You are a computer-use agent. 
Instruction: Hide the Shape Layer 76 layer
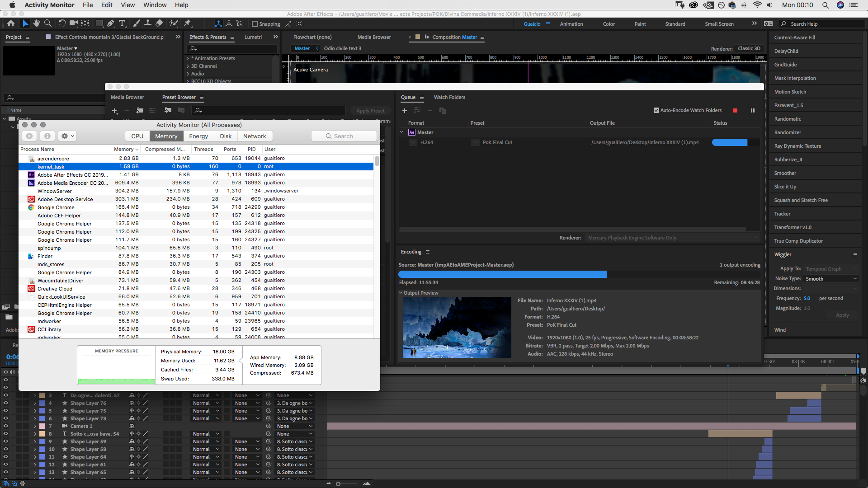click(5, 403)
